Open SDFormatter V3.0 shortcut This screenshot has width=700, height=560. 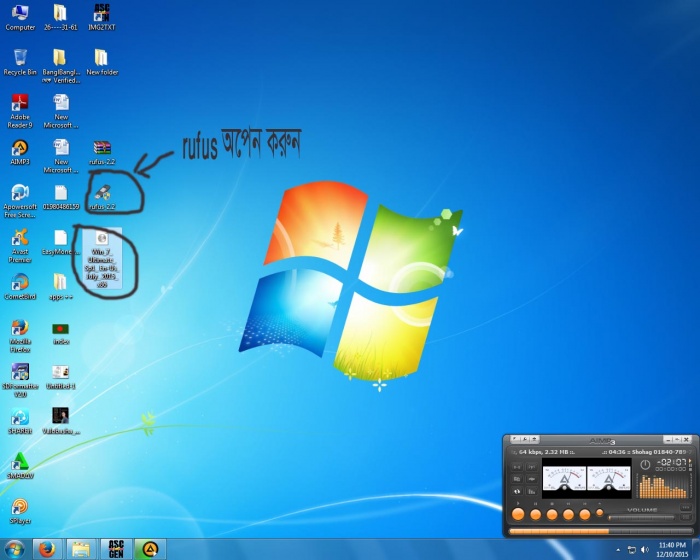click(x=19, y=373)
